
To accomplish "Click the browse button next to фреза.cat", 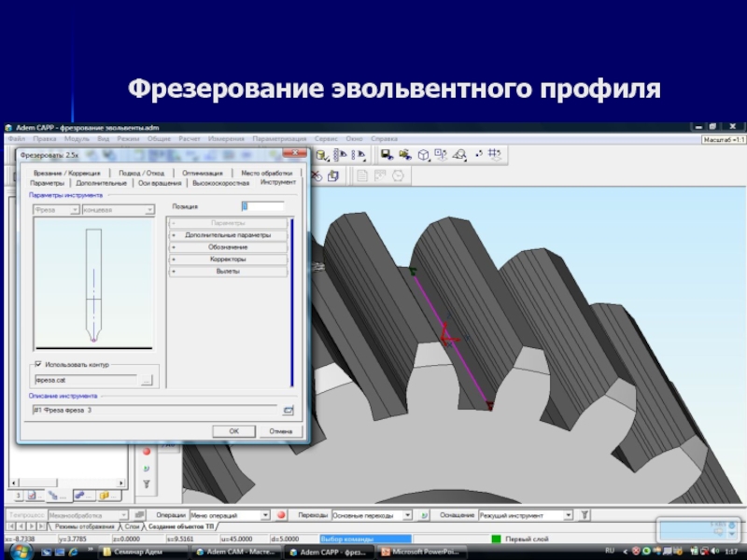I will (146, 380).
